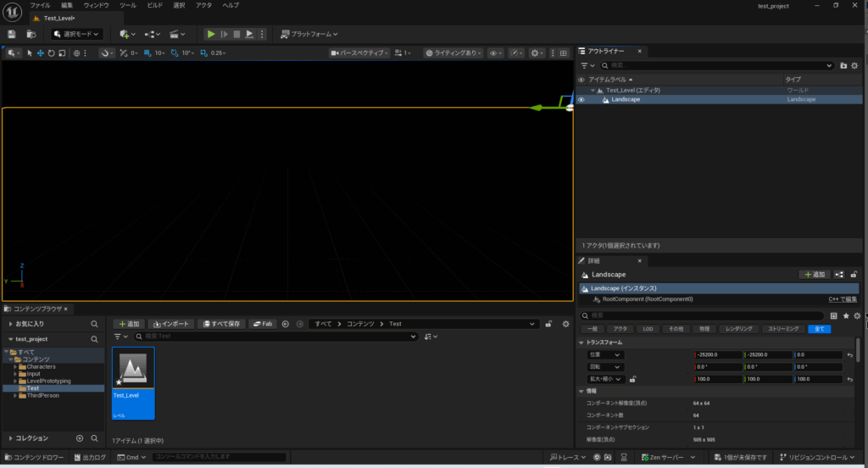Expand the Characters folder
Image resolution: width=868 pixels, height=468 pixels.
[15, 367]
